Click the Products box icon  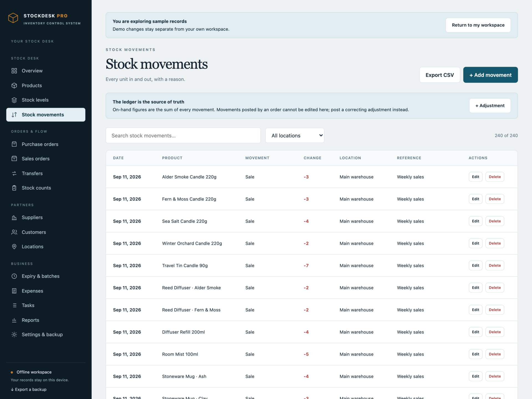point(14,85)
